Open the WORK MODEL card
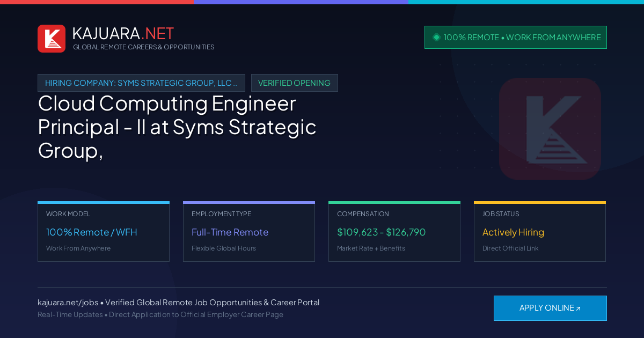This screenshot has width=644, height=338. pyautogui.click(x=104, y=232)
